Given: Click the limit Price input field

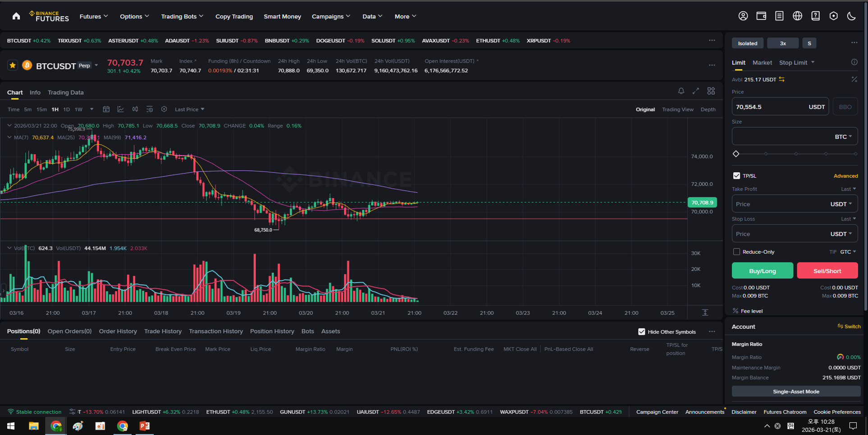Looking at the screenshot, I should tap(780, 107).
